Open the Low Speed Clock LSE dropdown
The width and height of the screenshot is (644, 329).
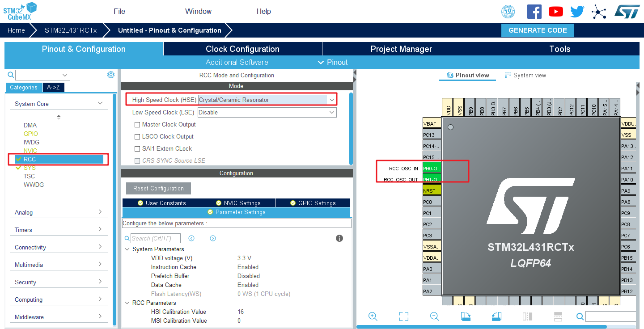(332, 112)
